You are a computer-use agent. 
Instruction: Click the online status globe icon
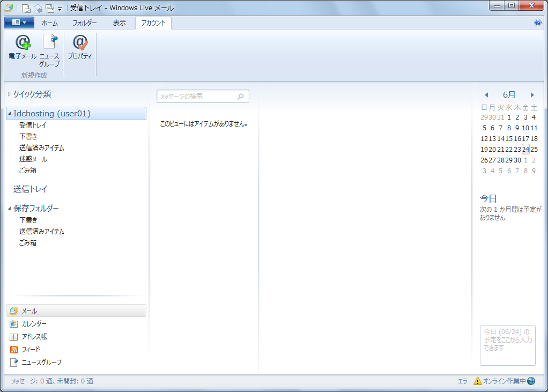tap(531, 381)
